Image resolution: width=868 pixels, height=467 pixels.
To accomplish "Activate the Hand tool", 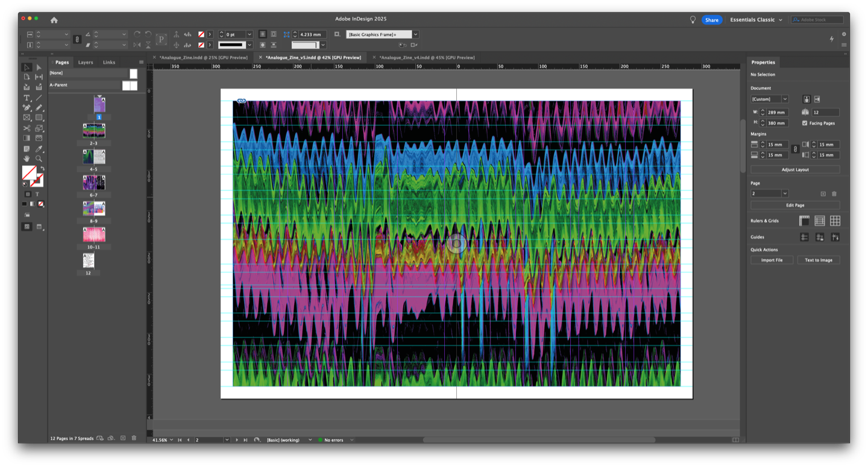I will click(x=27, y=159).
